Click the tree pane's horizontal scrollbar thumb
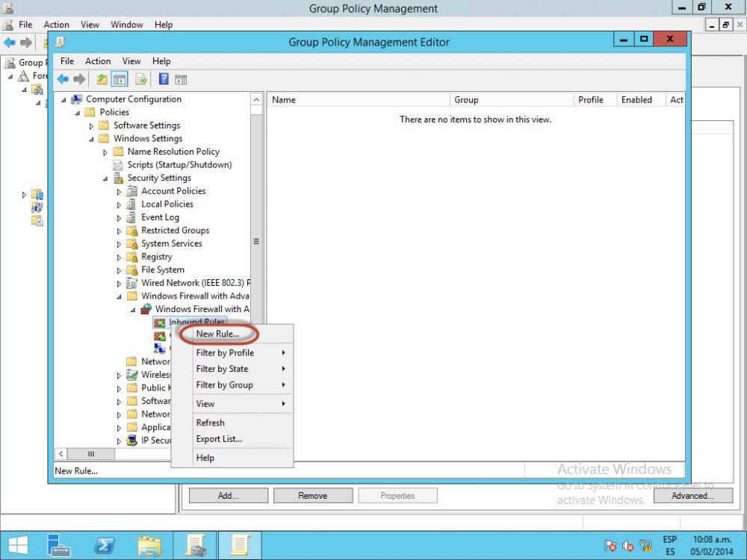 point(91,454)
